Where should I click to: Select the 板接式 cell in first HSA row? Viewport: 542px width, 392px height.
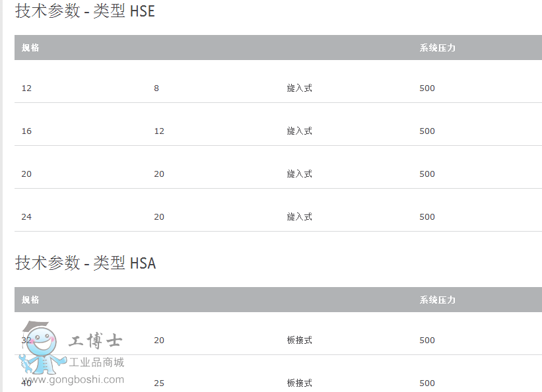coord(299,341)
